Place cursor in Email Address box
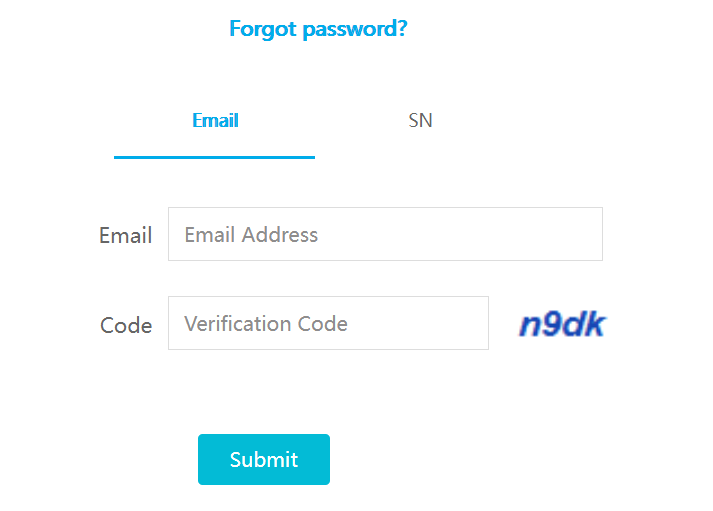Image resolution: width=713 pixels, height=511 pixels. coord(385,234)
